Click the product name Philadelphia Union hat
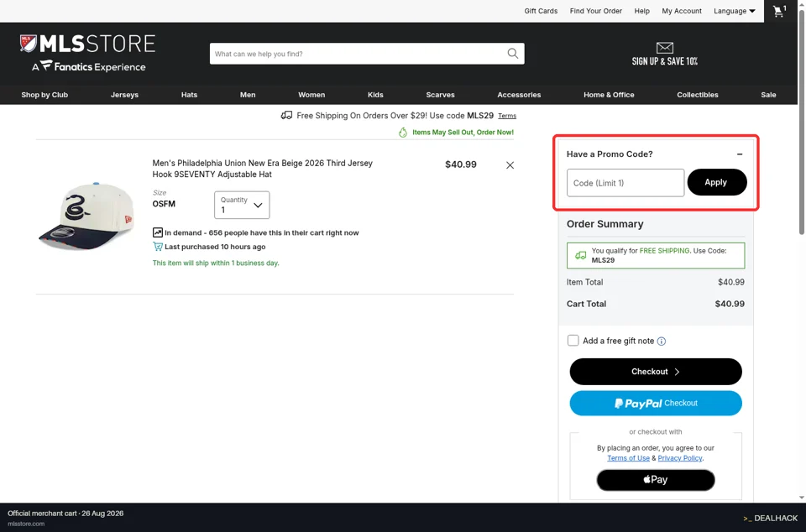Screen dimensions: 806x532 pos(263,169)
